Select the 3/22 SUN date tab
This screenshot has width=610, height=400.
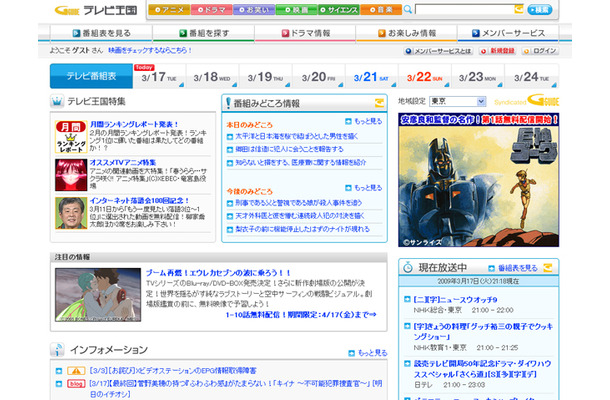[424, 77]
